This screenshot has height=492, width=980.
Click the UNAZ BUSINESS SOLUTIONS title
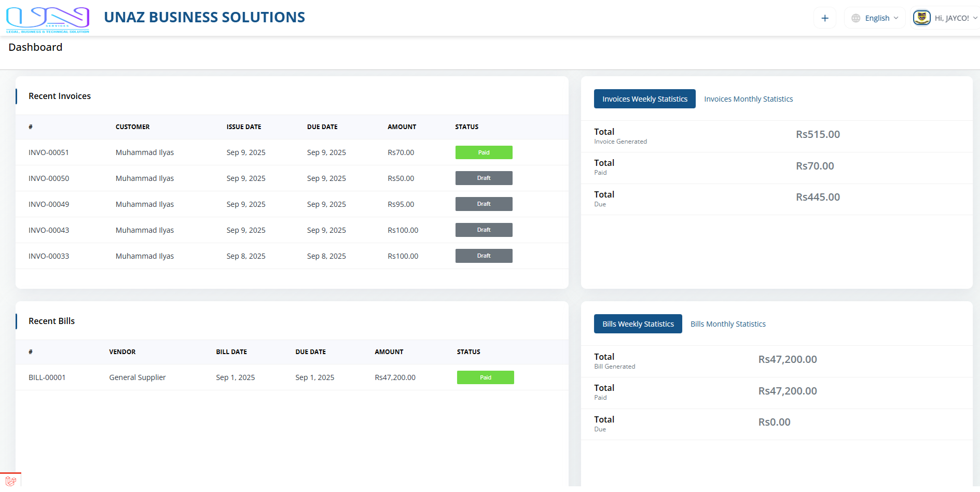(204, 18)
